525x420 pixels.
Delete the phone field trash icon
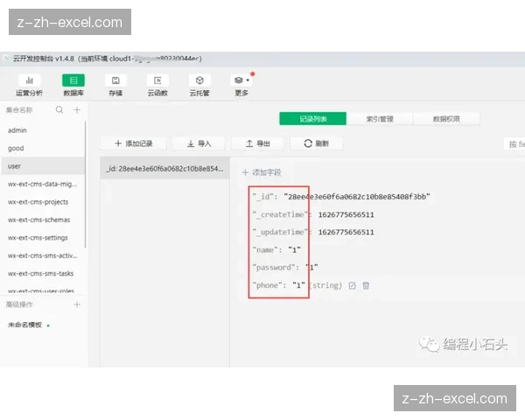pos(366,285)
